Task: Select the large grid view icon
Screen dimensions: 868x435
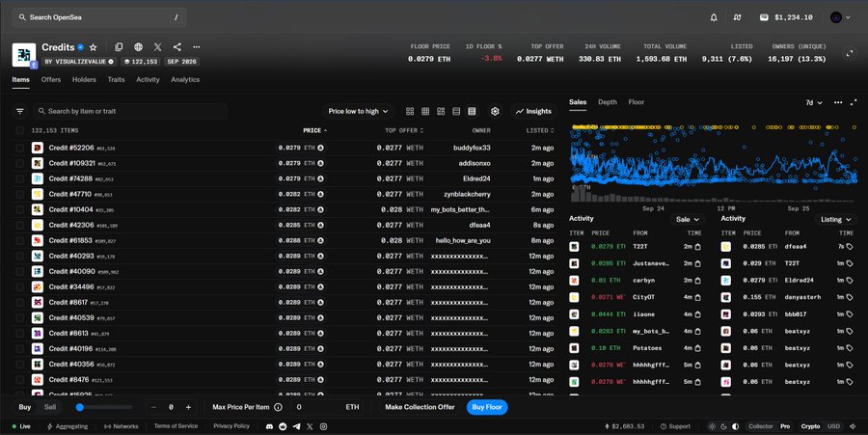Action: tap(410, 111)
